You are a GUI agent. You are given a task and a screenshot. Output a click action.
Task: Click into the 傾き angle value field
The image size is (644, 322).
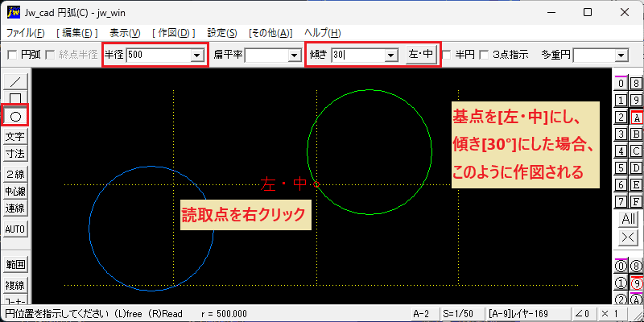pos(358,55)
